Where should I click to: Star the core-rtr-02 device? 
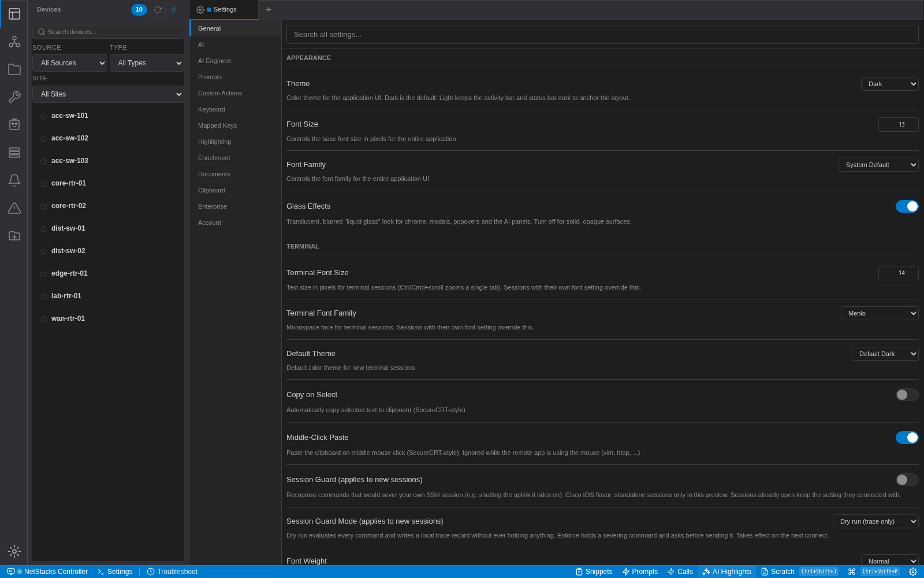[x=43, y=206]
